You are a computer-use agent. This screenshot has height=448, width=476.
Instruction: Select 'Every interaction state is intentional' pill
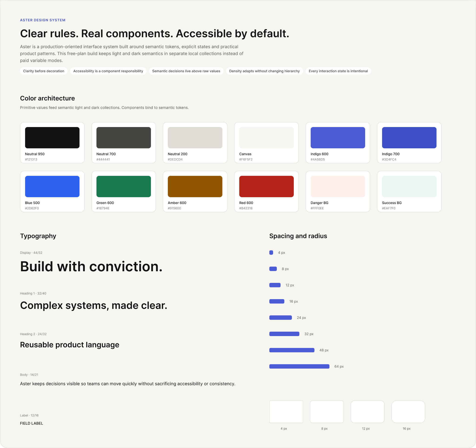(338, 71)
